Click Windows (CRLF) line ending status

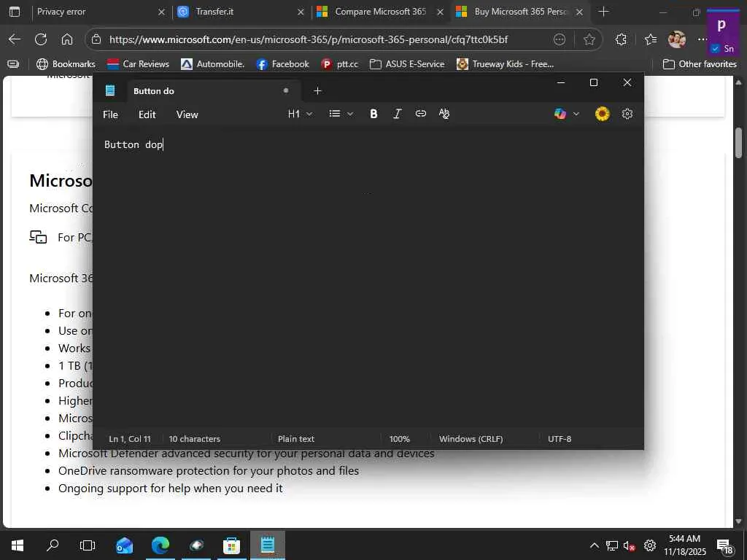[471, 438]
